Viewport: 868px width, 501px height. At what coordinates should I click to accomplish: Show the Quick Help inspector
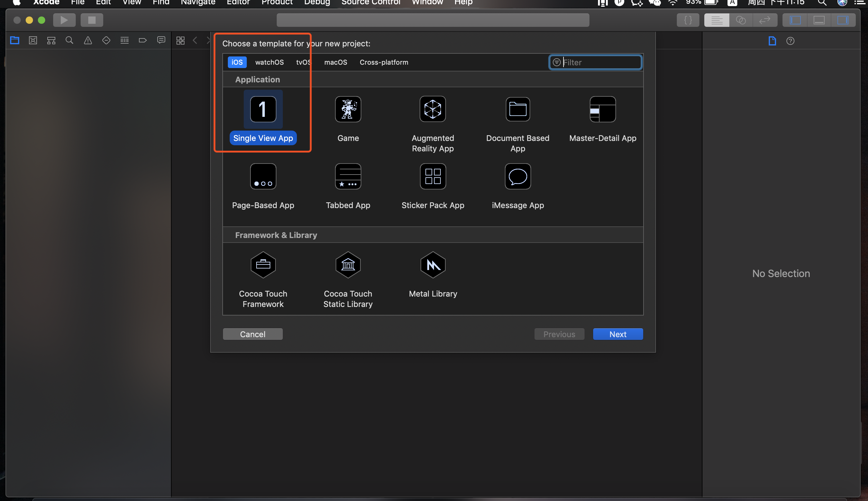point(790,41)
